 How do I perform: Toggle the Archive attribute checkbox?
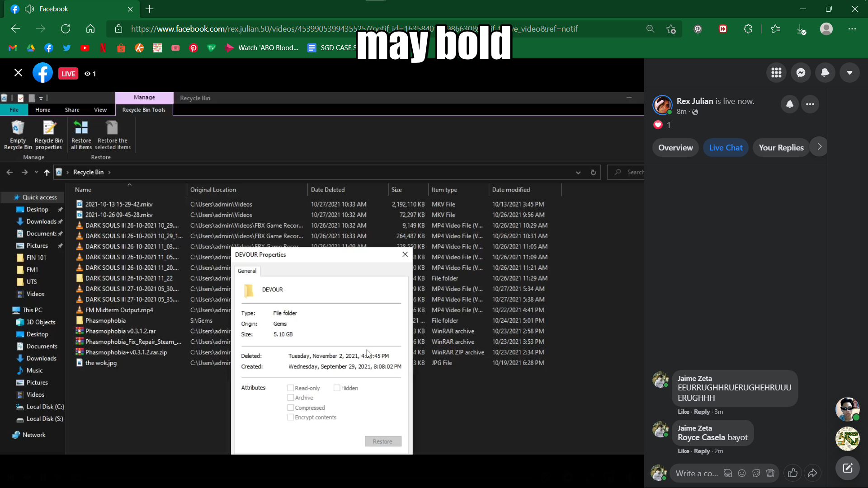(x=291, y=398)
